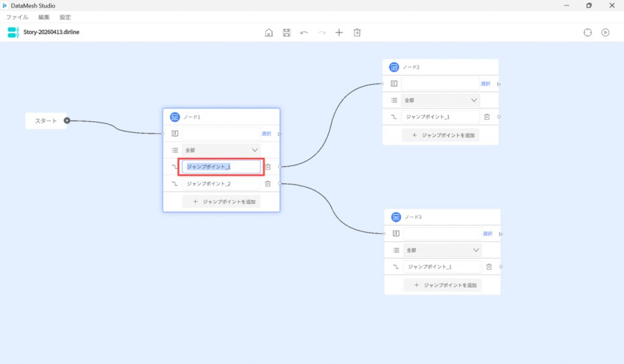Click the undo arrow icon
Screen dimensions: 624x364
tap(304, 32)
